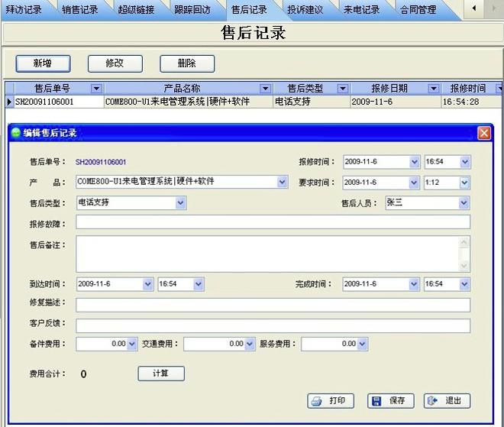The height and width of the screenshot is (427, 504).
Task: Click the 新增 button
Action: pos(43,63)
